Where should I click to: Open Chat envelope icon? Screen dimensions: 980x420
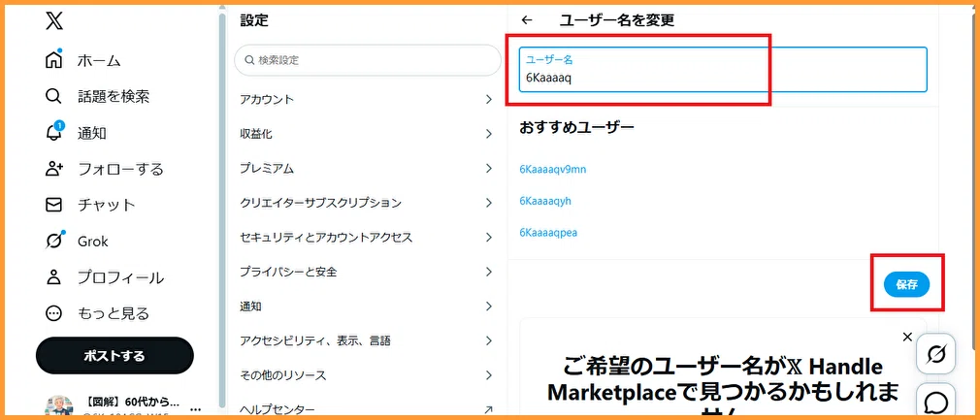click(53, 205)
